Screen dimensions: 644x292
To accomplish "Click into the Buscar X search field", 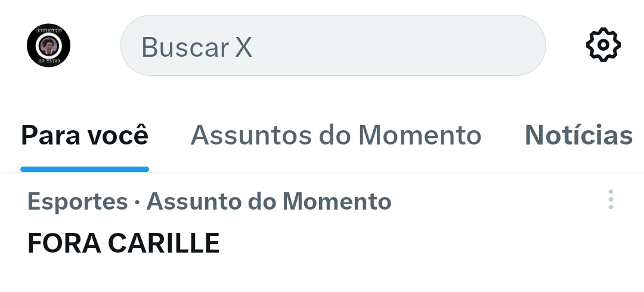I will (x=333, y=45).
